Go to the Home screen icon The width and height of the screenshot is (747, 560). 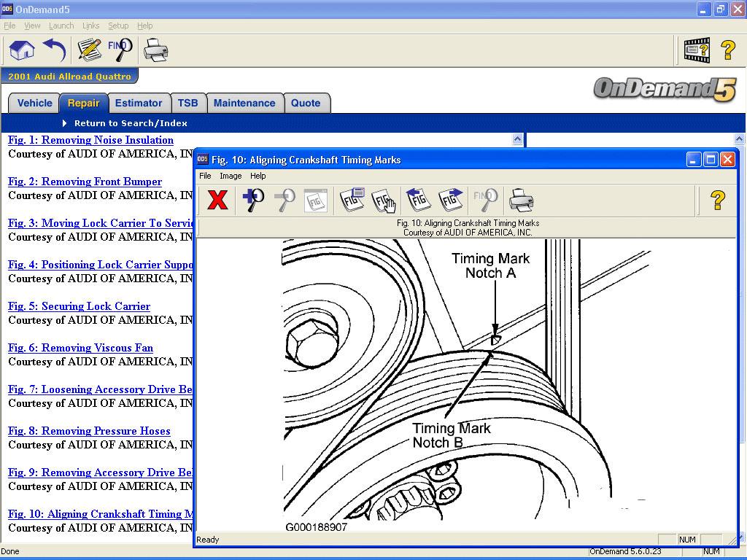(21, 50)
